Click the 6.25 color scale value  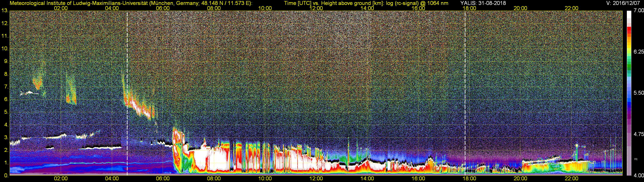638,52
